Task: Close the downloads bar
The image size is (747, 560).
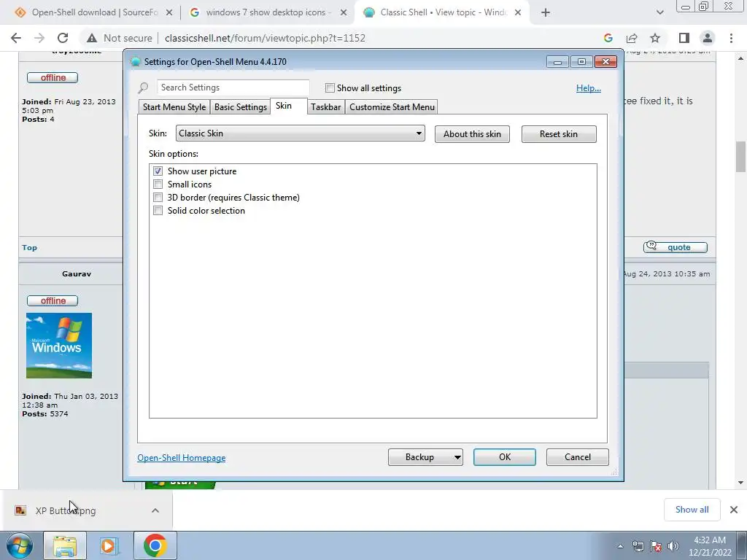Action: (734, 510)
